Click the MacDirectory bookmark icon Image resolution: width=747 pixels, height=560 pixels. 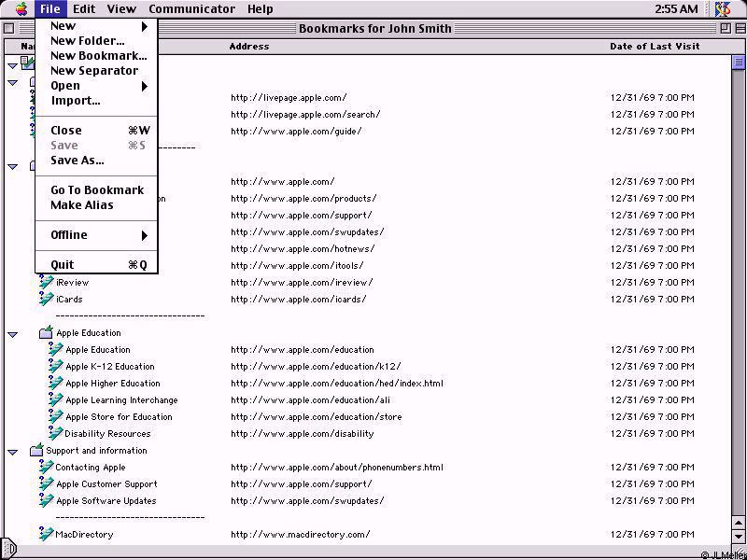click(46, 534)
